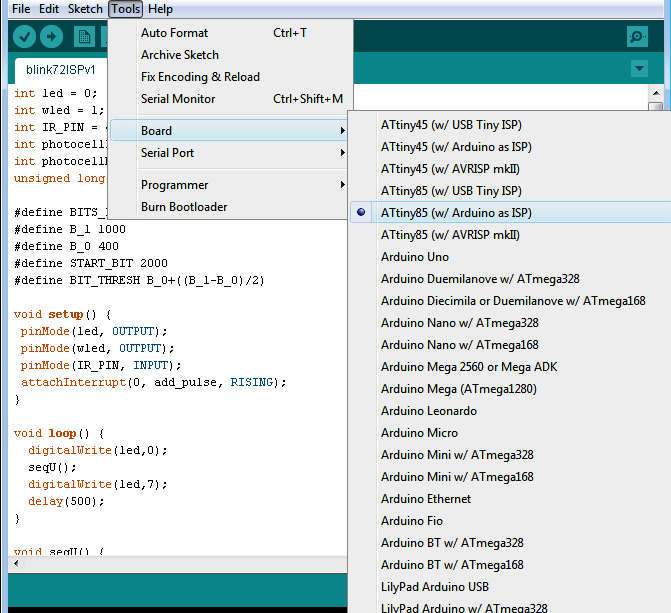Click the line 'pinMode(led, OUTPUT);'
Viewport: 671px width, 613px height.
(94, 331)
